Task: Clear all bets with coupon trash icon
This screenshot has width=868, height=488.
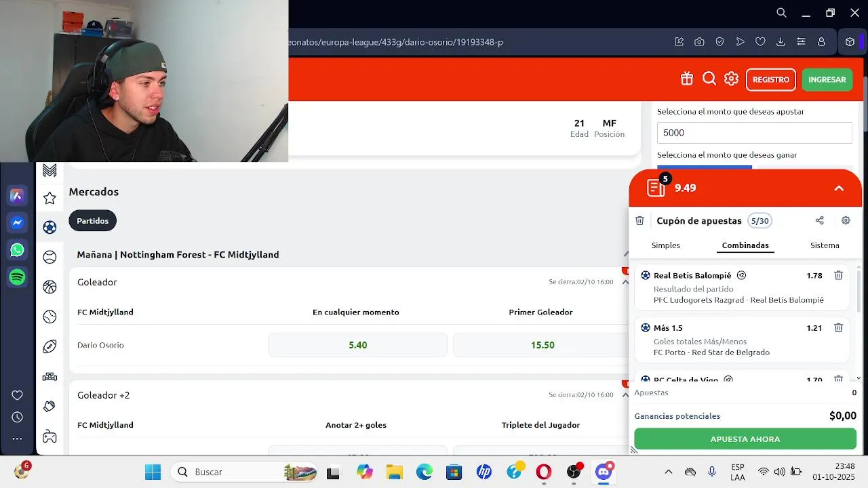Action: [x=639, y=220]
